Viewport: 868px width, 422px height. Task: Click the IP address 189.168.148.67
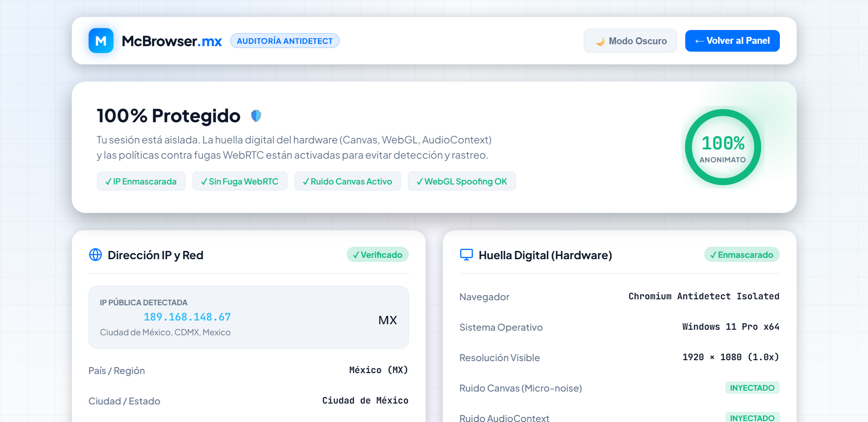(x=187, y=317)
